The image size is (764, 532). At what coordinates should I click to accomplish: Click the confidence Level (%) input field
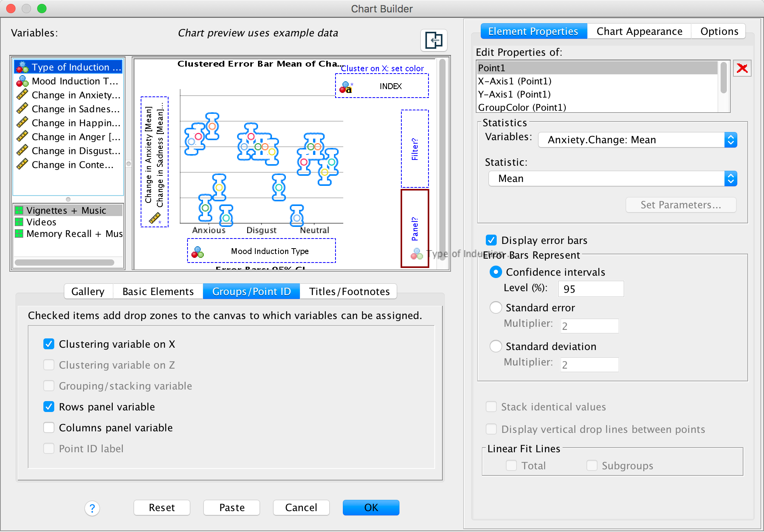(x=590, y=289)
